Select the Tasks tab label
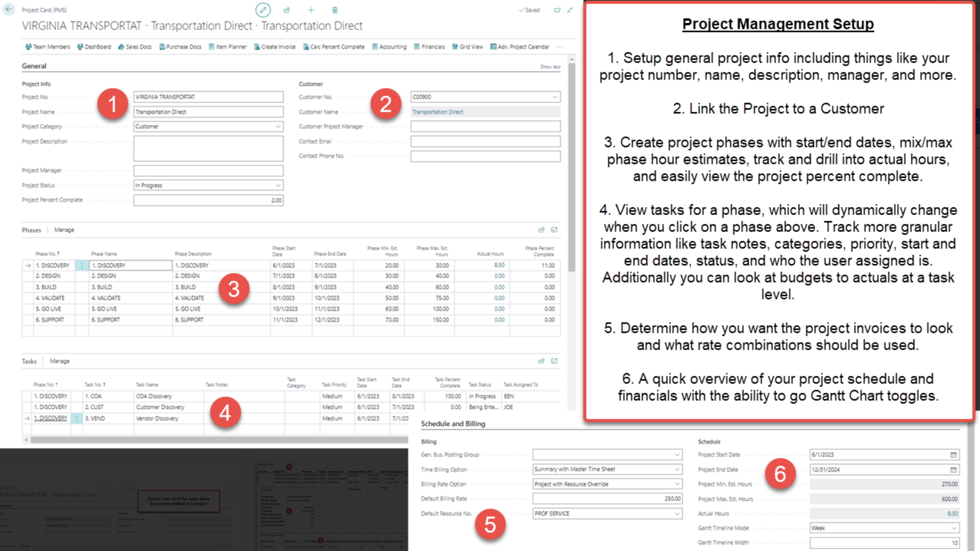The image size is (980, 551). click(x=29, y=361)
